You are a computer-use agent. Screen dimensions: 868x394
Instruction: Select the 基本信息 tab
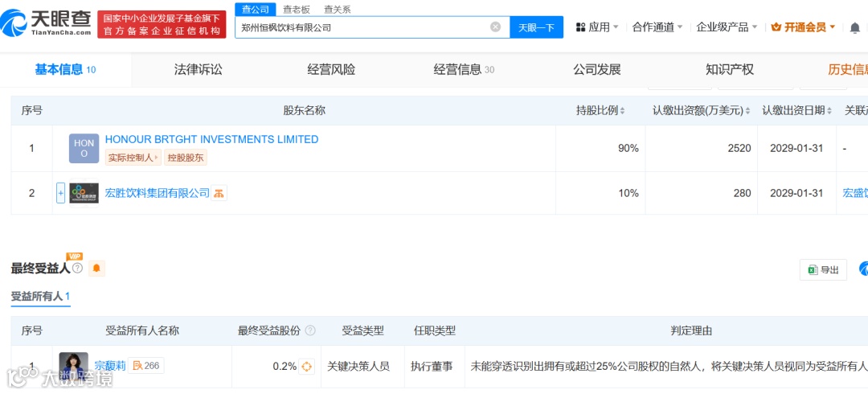tap(65, 70)
